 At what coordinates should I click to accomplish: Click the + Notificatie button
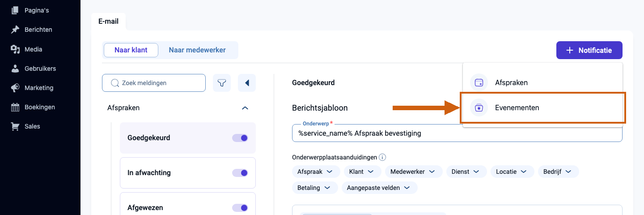coord(589,50)
